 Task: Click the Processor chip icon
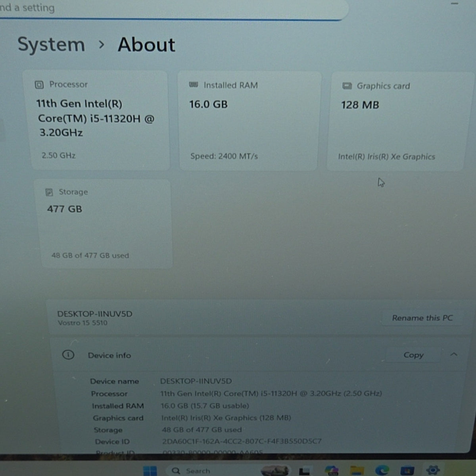(39, 84)
